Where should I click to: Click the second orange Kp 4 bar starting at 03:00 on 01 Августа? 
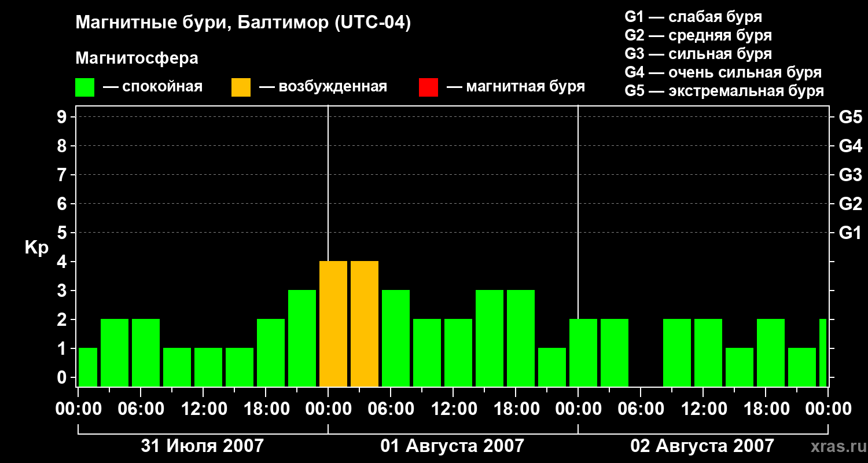[x=365, y=324]
